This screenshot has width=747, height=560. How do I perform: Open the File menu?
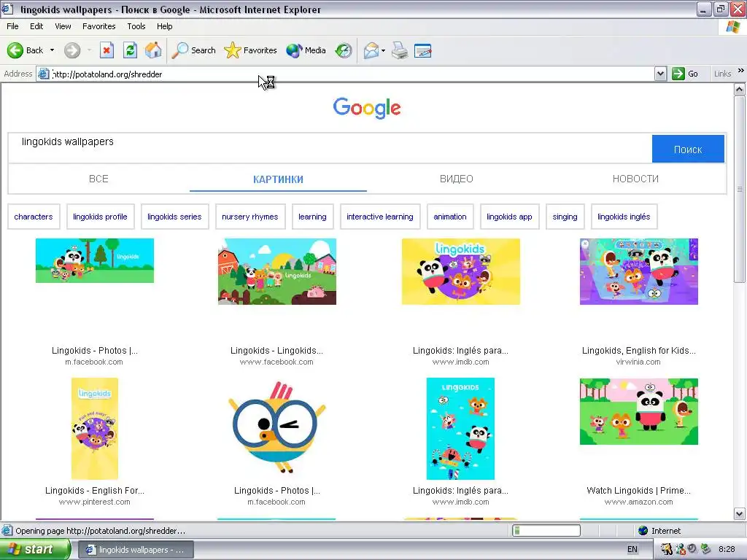13,26
